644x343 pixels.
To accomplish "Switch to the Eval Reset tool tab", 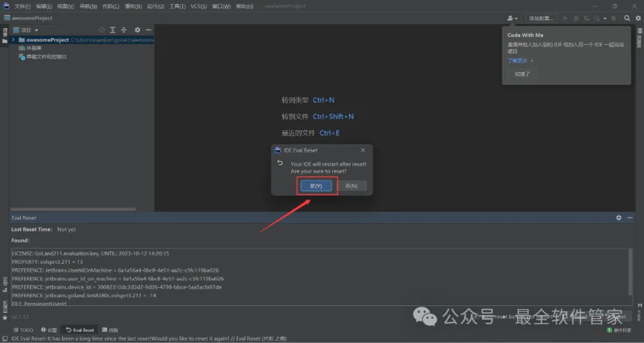I will (x=80, y=330).
